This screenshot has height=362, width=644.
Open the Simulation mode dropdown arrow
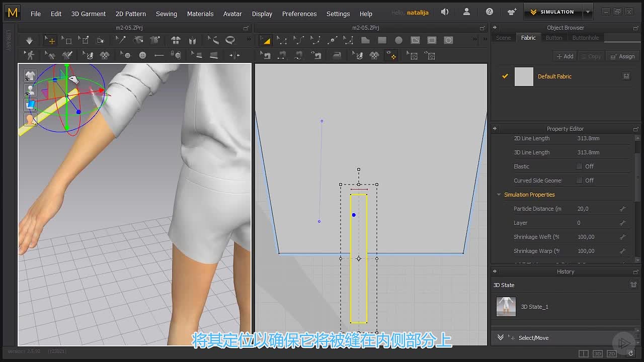tap(588, 12)
